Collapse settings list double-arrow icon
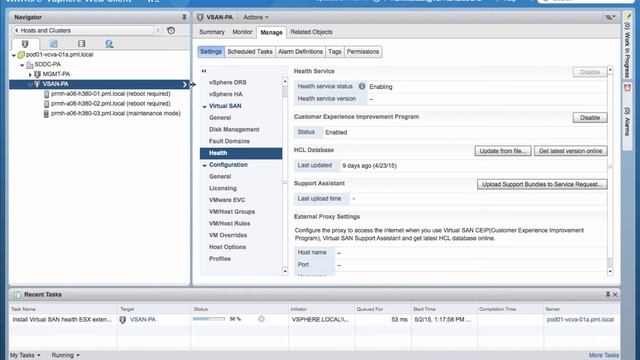 coord(204,71)
